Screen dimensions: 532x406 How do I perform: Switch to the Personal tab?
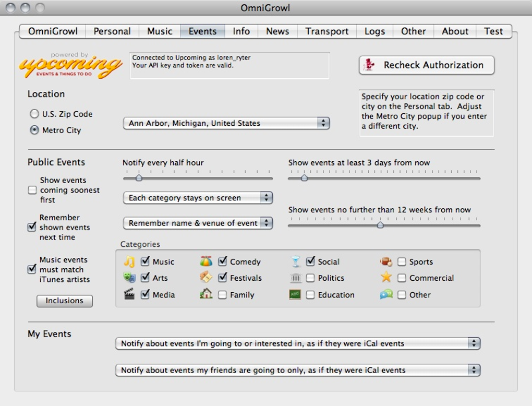tap(112, 31)
